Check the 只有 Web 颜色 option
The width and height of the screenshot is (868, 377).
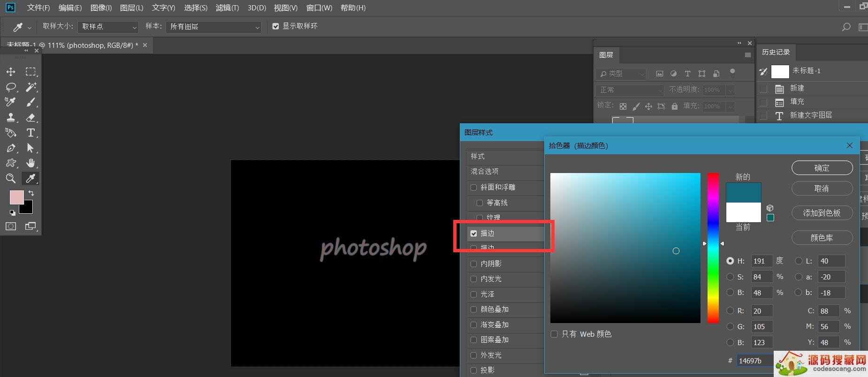[554, 334]
